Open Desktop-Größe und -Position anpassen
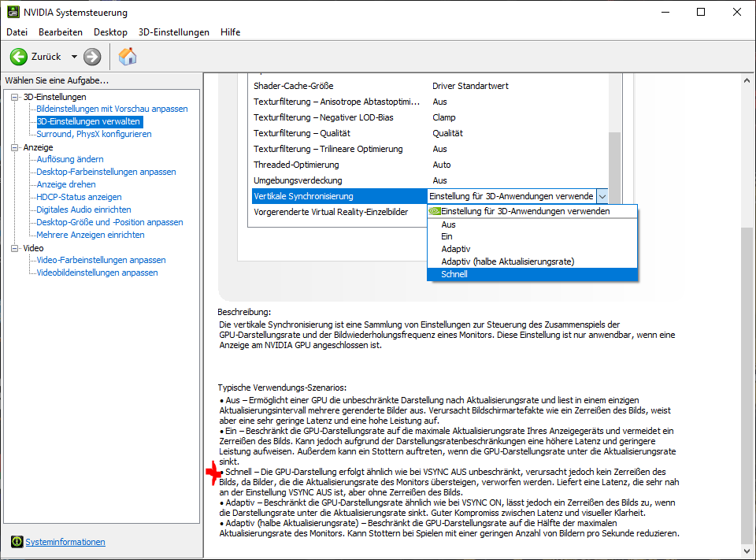 (110, 222)
